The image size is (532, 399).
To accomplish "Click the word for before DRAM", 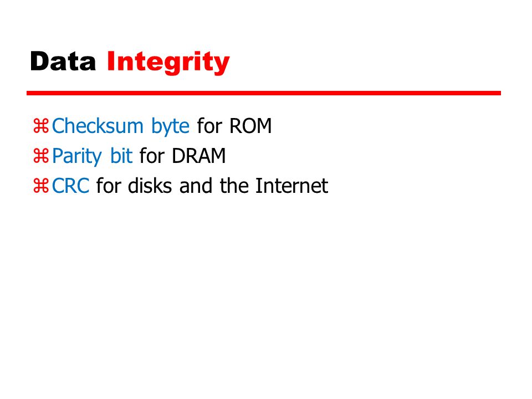I will pos(152,156).
